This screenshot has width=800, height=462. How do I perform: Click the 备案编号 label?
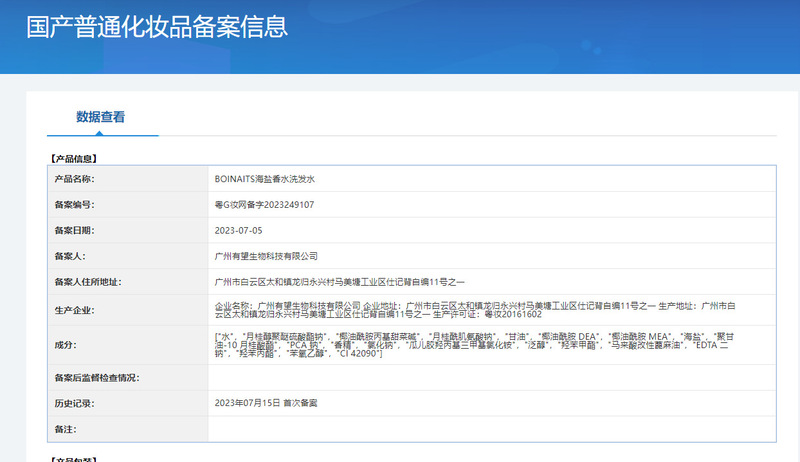[x=74, y=204]
